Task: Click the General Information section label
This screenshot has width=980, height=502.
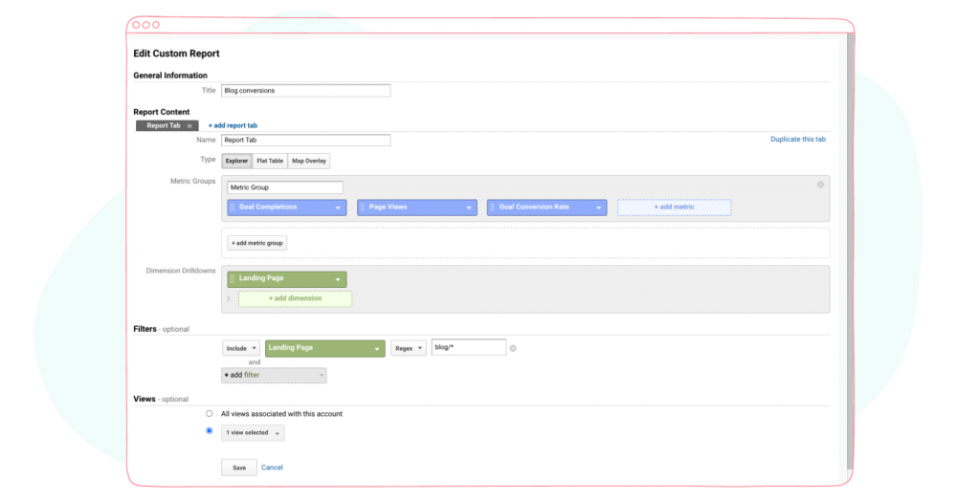Action: 170,76
